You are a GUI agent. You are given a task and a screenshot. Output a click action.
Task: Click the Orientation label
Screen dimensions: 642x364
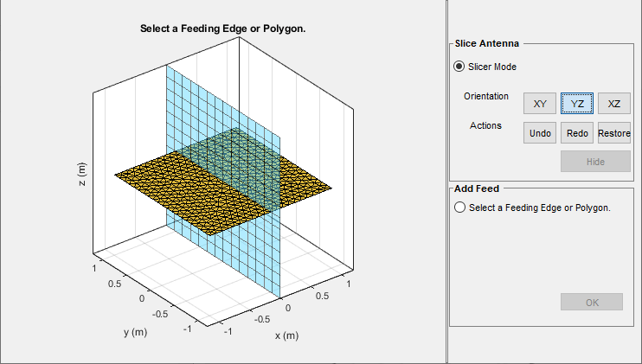coord(486,96)
